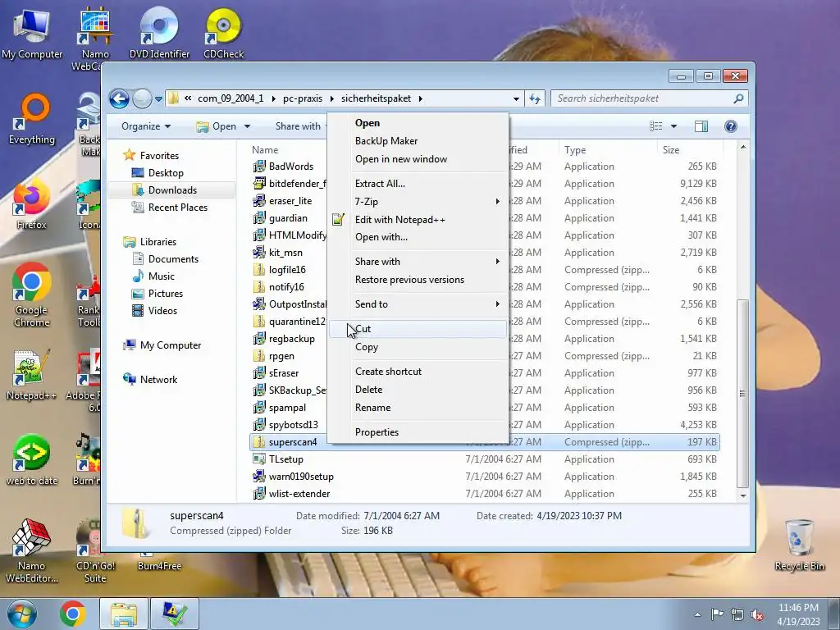Open Documents library in sidebar
The image size is (840, 630).
click(173, 259)
